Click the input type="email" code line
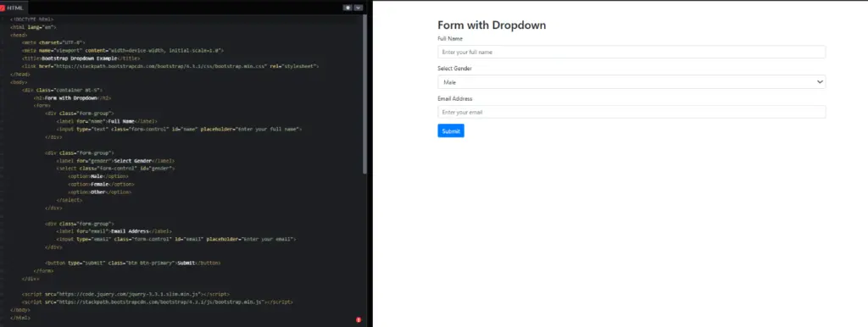 [176, 239]
